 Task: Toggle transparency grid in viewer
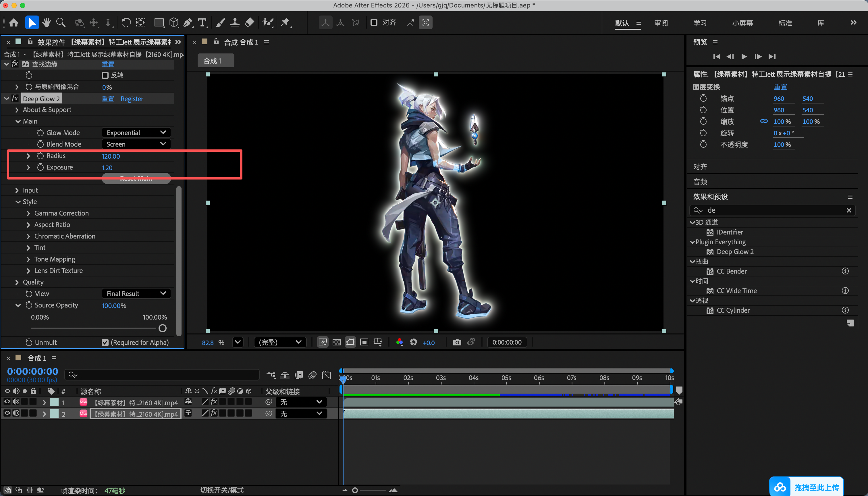(x=336, y=342)
